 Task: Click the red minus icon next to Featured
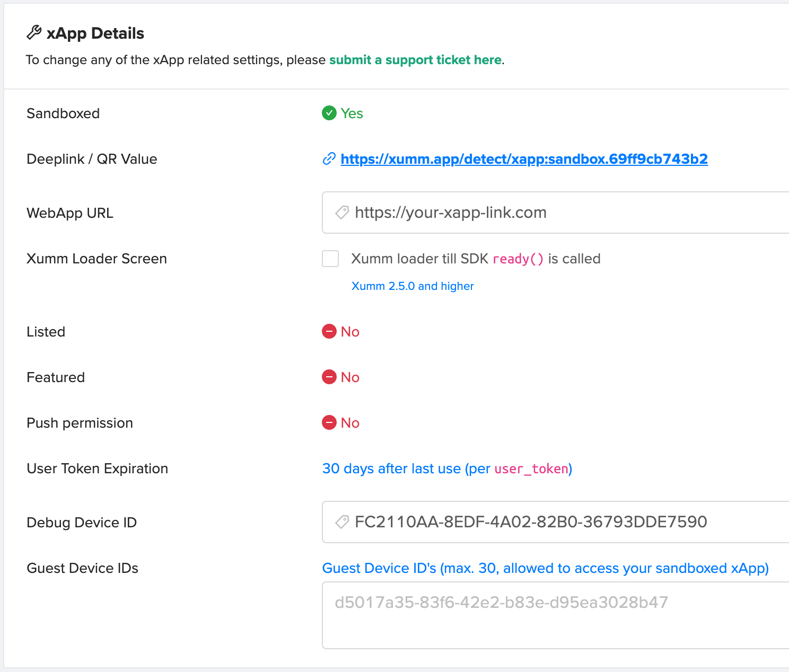(x=329, y=377)
